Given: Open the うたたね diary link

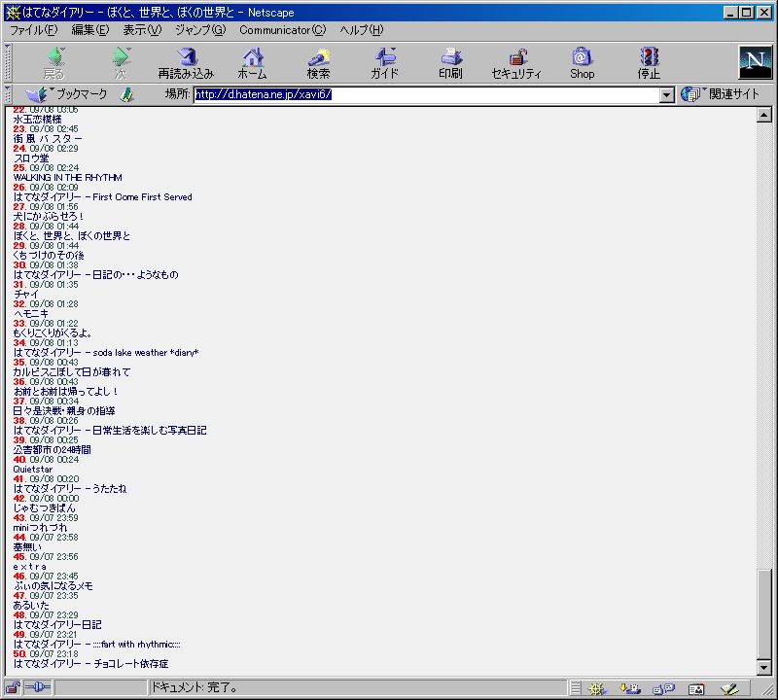Looking at the screenshot, I should tap(70, 489).
